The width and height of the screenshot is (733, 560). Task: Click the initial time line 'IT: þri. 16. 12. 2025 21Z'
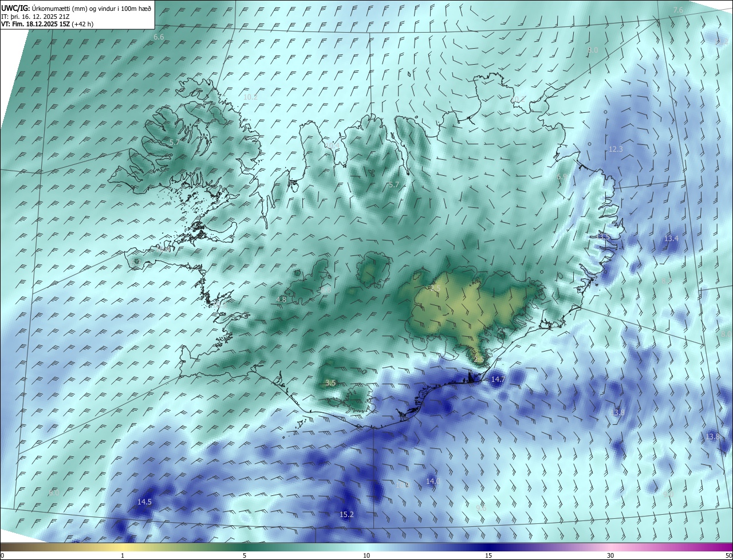coord(36,17)
